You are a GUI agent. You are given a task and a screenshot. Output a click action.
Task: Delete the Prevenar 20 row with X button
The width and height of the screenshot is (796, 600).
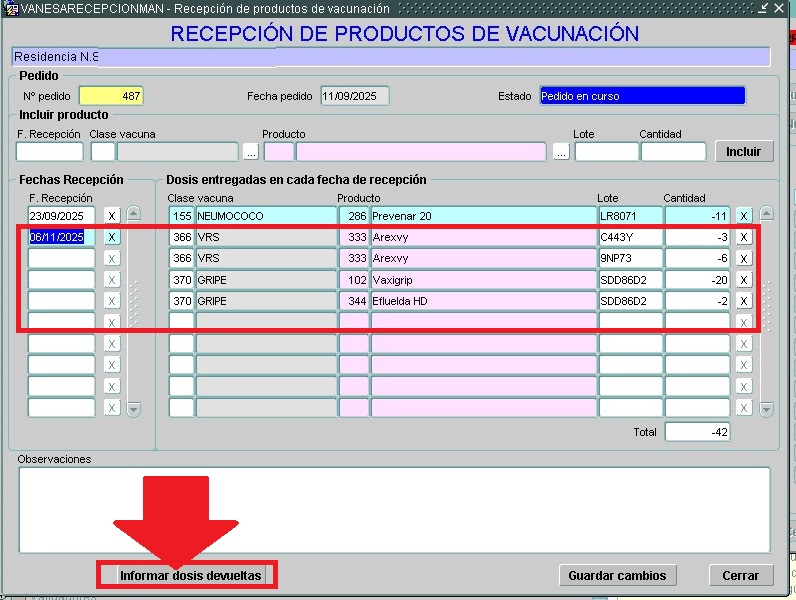click(743, 215)
